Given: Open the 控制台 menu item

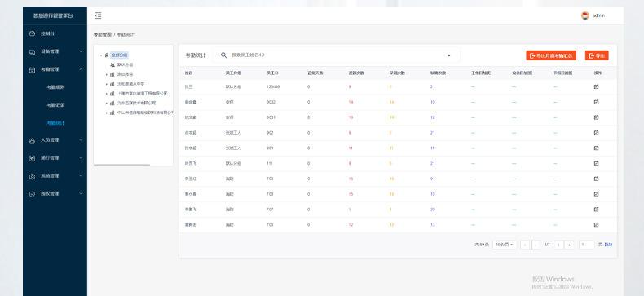Looking at the screenshot, I should (x=47, y=33).
